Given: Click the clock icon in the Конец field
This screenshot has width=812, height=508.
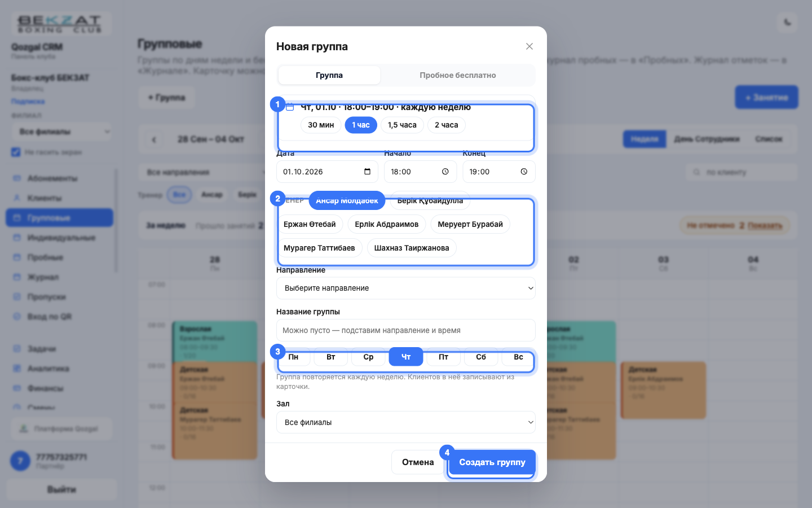Looking at the screenshot, I should pyautogui.click(x=524, y=172).
